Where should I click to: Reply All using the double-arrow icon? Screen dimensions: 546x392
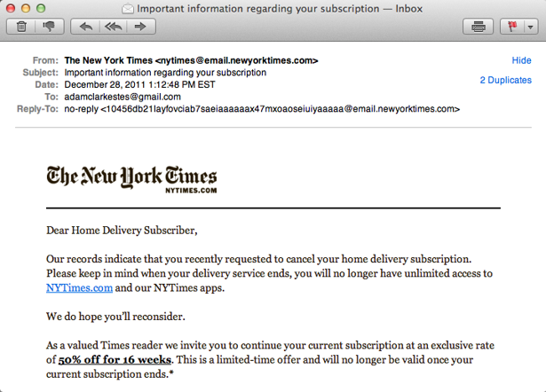(x=114, y=27)
